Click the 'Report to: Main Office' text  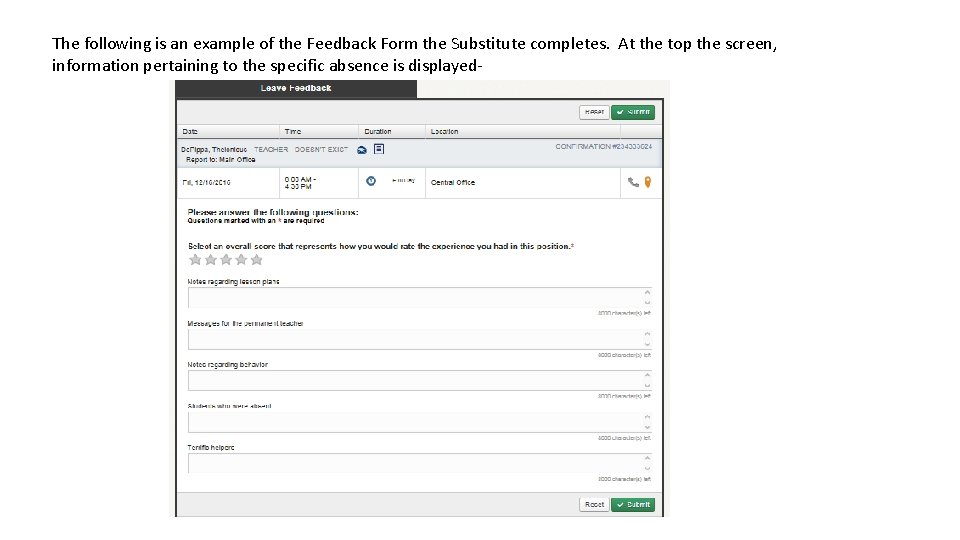coord(220,160)
